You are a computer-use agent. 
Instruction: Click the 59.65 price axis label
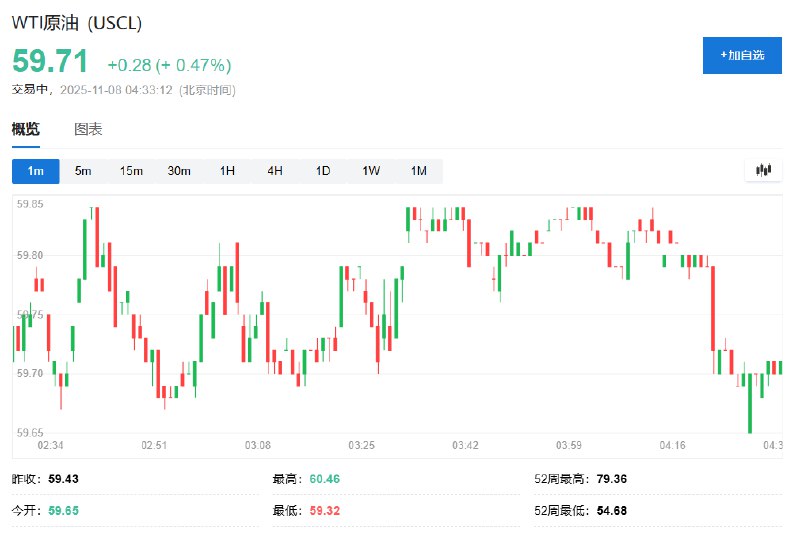(x=30, y=433)
